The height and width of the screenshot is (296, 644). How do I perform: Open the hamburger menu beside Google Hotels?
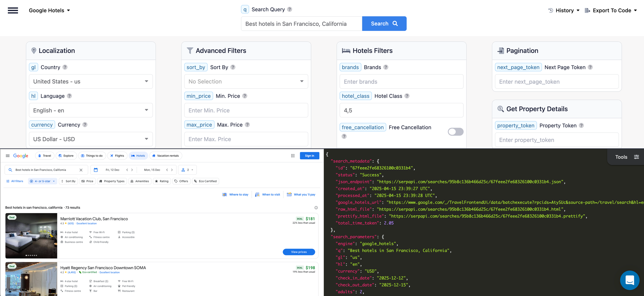tap(13, 10)
